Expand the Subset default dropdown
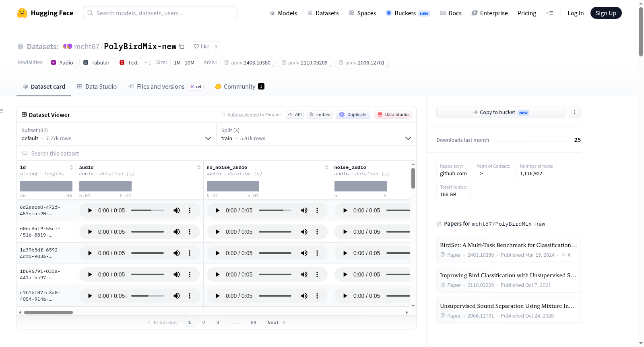 pos(116,134)
